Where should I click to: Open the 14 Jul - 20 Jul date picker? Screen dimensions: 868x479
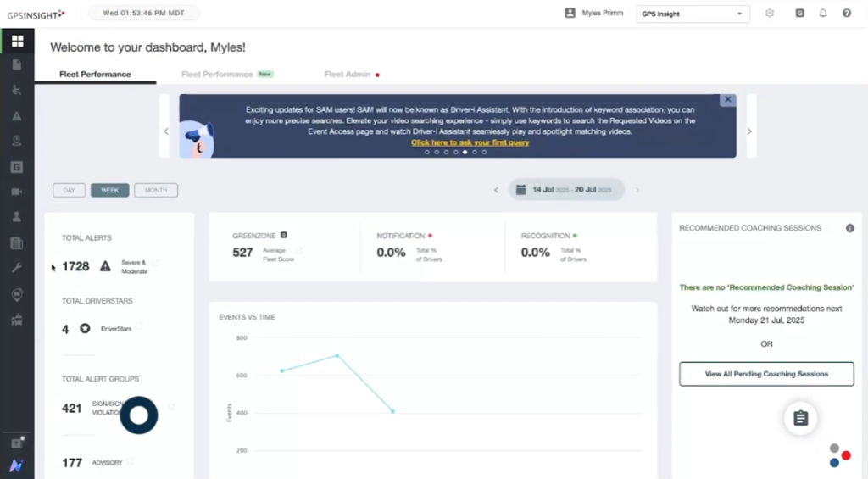click(x=566, y=190)
